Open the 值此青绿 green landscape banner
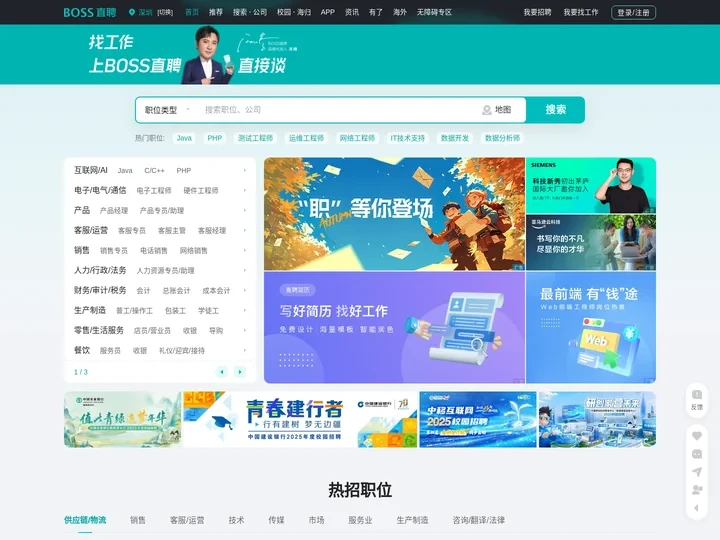 pos(123,419)
